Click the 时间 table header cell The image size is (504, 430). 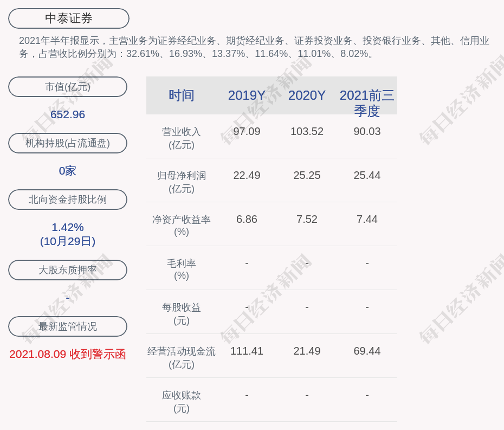click(x=182, y=95)
